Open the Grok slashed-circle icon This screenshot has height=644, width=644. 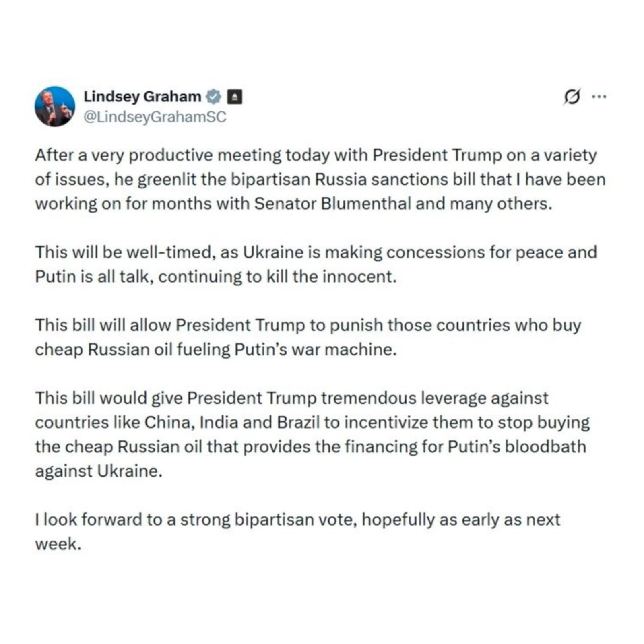(x=572, y=97)
